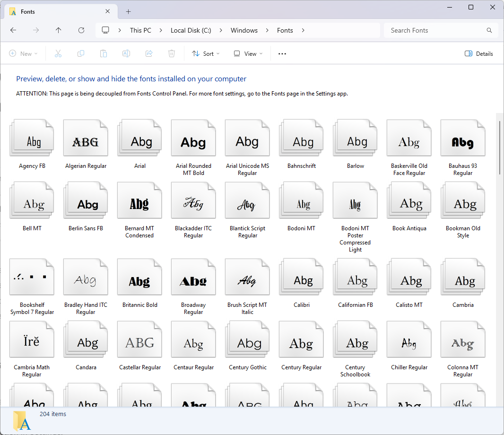504x435 pixels.
Task: Click the "Bell MT" font name label
Action: [x=32, y=228]
